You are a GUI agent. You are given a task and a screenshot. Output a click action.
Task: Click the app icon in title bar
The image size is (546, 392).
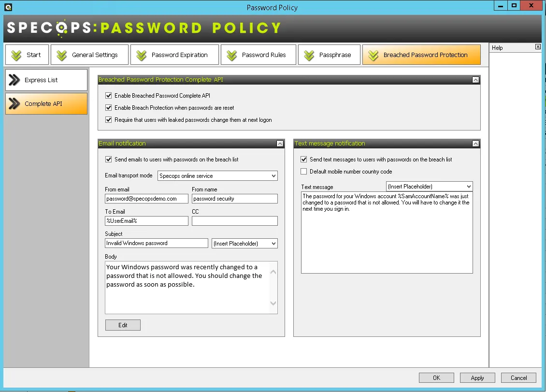point(8,7)
